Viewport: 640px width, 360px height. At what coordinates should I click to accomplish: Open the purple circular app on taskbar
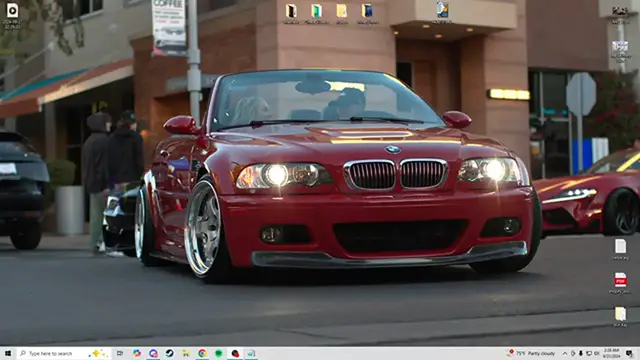(x=153, y=353)
